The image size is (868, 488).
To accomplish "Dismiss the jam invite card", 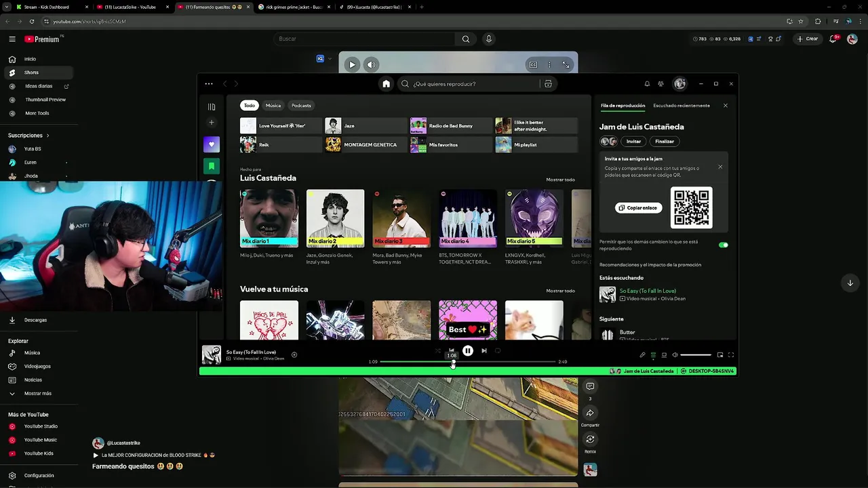I will pos(720,167).
